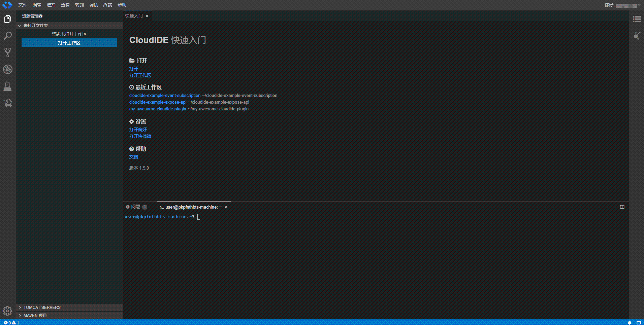Close the terminal tab
644x325 pixels.
(x=226, y=207)
